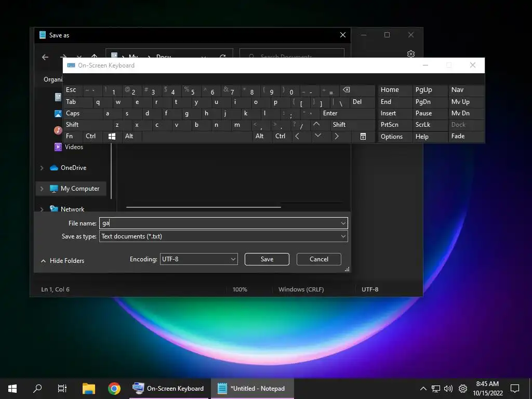This screenshot has height=399, width=532.
Task: Open the File name dropdown arrow
Action: [x=343, y=223]
